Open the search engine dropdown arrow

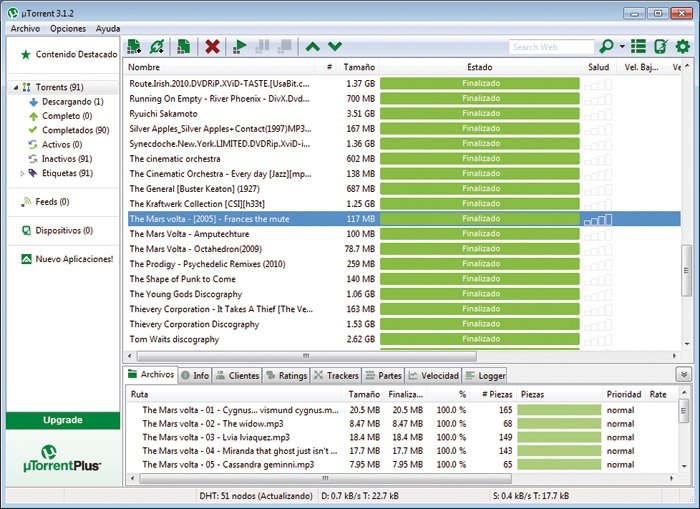622,46
